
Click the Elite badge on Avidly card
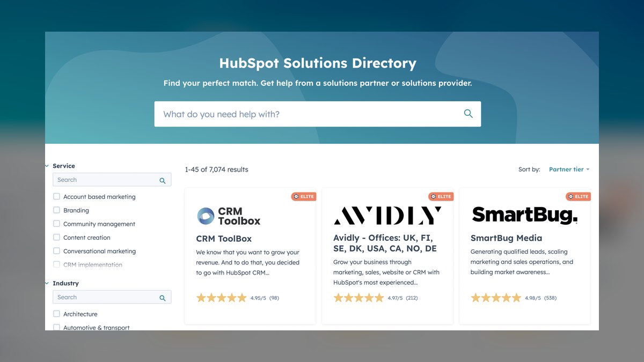click(441, 196)
